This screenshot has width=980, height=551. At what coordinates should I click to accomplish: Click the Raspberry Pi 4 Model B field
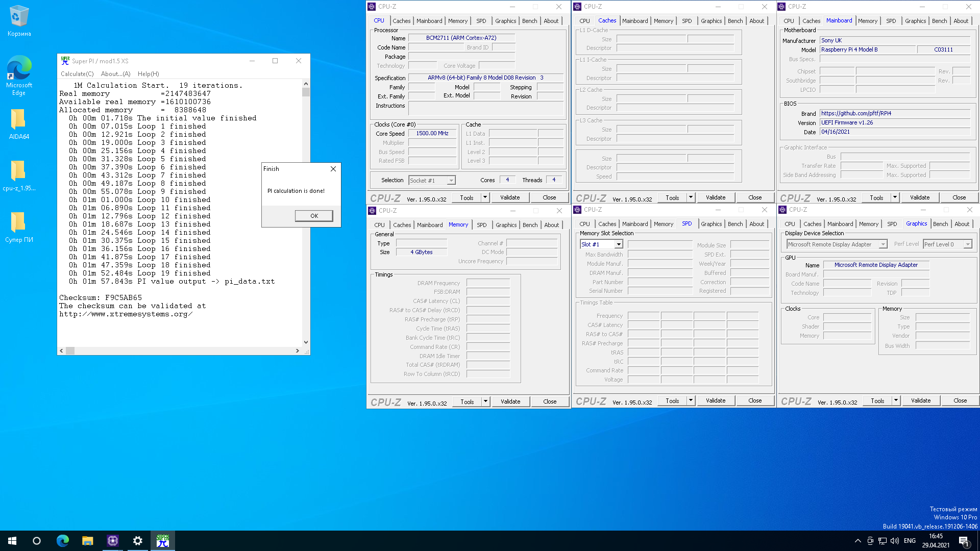(867, 49)
